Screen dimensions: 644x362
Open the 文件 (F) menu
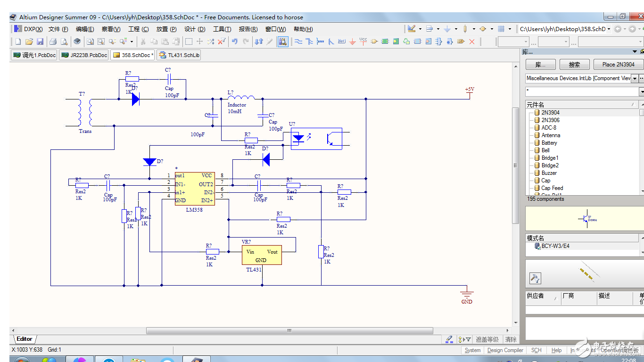[58, 29]
